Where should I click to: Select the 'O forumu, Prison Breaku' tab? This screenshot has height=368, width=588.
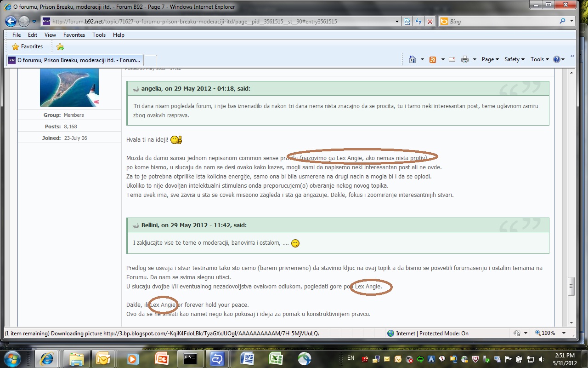[74, 60]
